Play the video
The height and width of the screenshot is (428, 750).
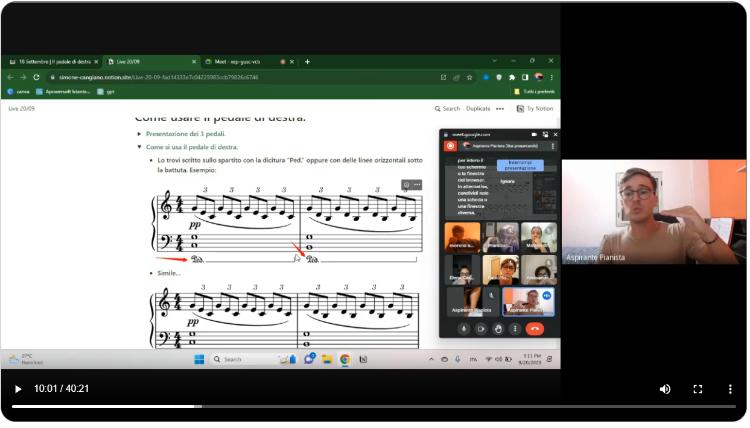(17, 389)
